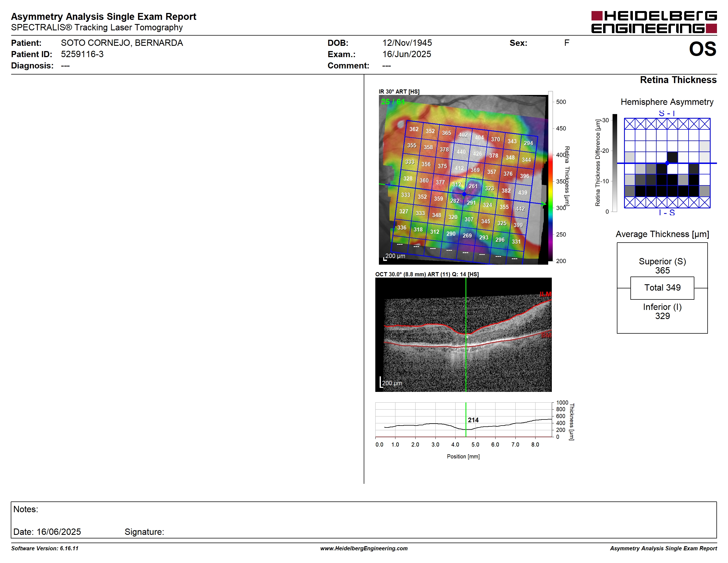Click Software Version: 6.16.11 footer text

coord(45,548)
